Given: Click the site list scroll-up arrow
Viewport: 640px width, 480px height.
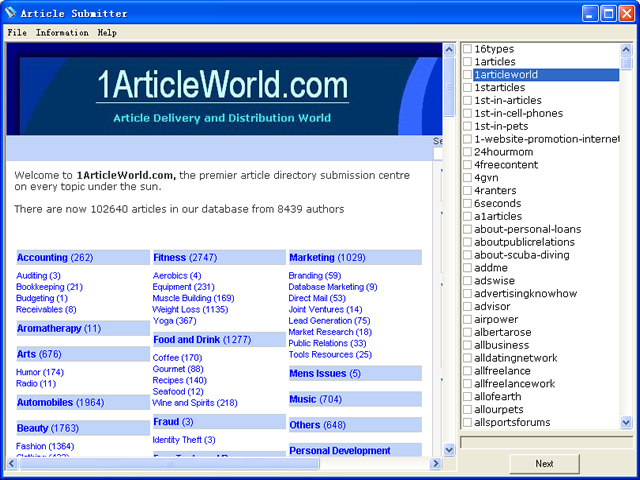Looking at the screenshot, I should tap(626, 50).
